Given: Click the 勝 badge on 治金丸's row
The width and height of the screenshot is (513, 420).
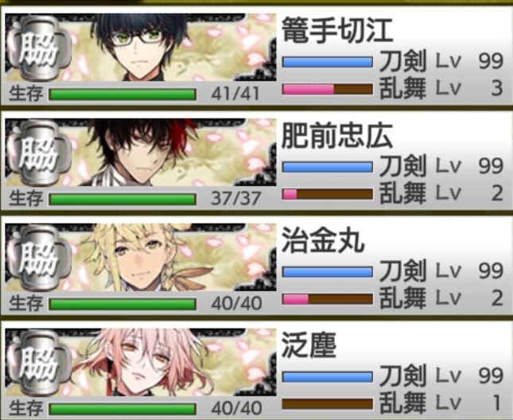Looking at the screenshot, I should 39,258.
